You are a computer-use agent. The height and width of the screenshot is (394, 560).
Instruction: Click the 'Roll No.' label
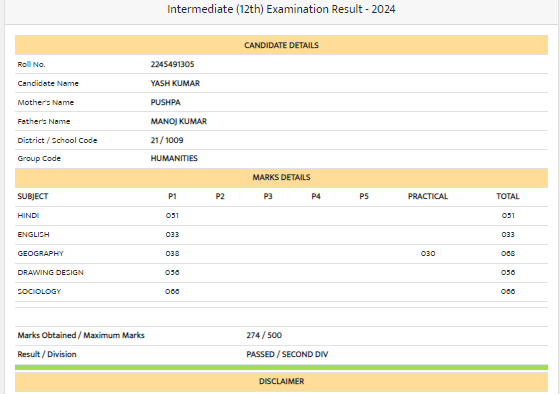click(x=31, y=64)
